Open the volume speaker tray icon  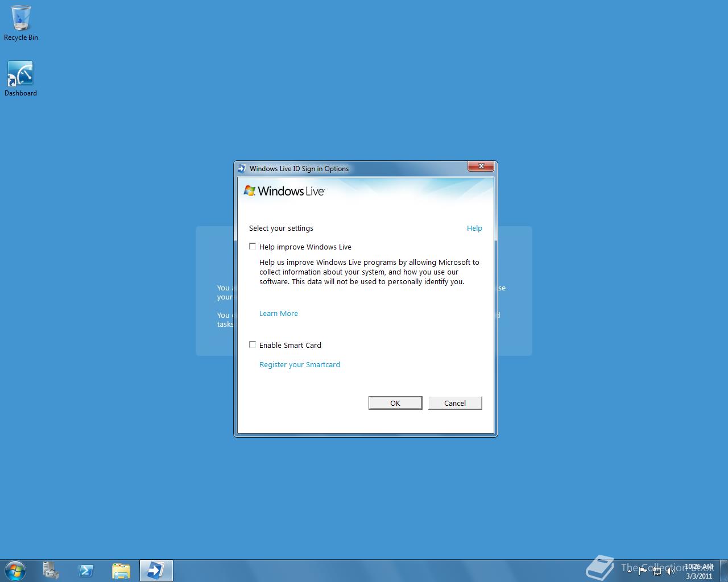tap(671, 571)
